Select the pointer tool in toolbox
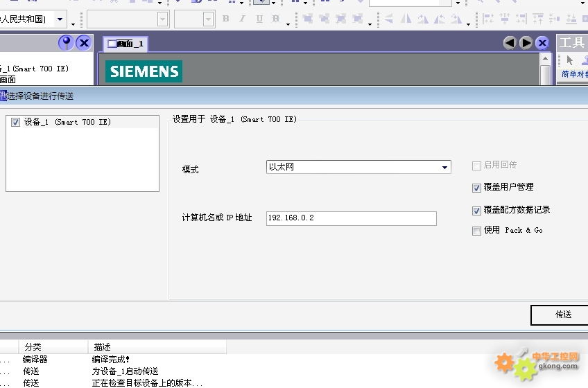 570,61
